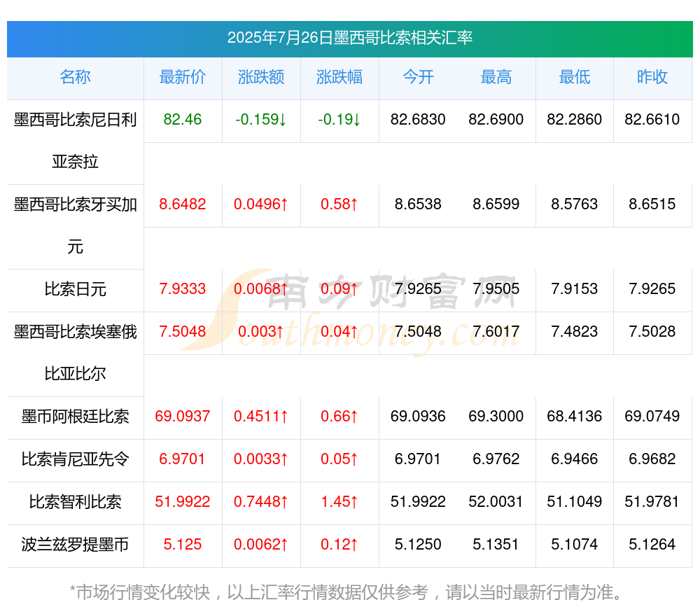Select the row name 比索日元
The image size is (700, 614).
coord(75,289)
